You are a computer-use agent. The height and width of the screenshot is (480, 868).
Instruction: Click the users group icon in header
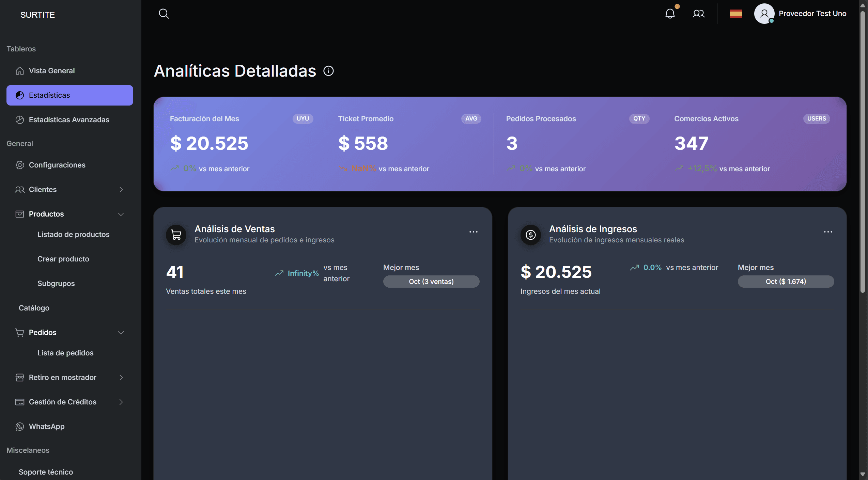(698, 14)
